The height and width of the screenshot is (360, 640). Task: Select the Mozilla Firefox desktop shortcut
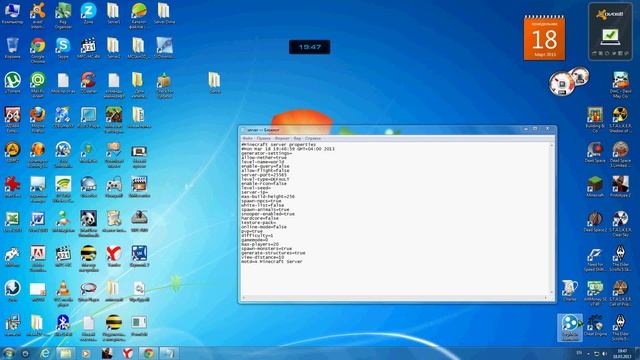coord(38,120)
